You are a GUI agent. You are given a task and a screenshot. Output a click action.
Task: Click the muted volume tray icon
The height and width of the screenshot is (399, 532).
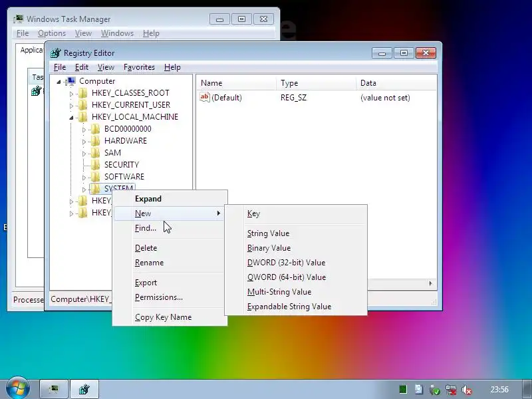(x=467, y=390)
